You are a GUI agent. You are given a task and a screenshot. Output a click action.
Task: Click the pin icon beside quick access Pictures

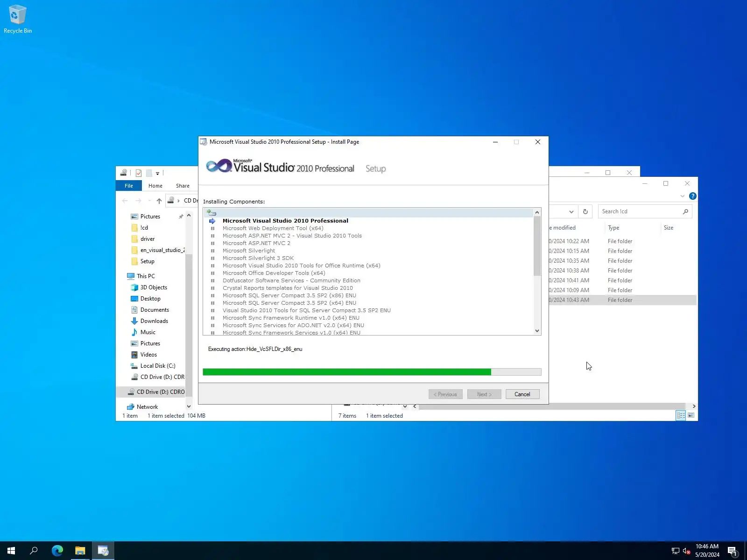point(181,217)
